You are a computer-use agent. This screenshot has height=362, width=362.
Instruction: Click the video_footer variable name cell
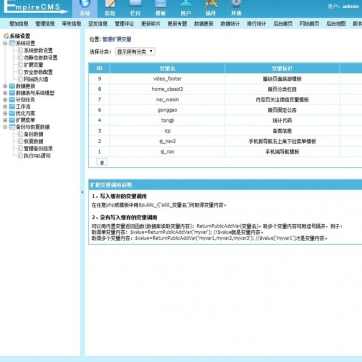tap(167, 79)
